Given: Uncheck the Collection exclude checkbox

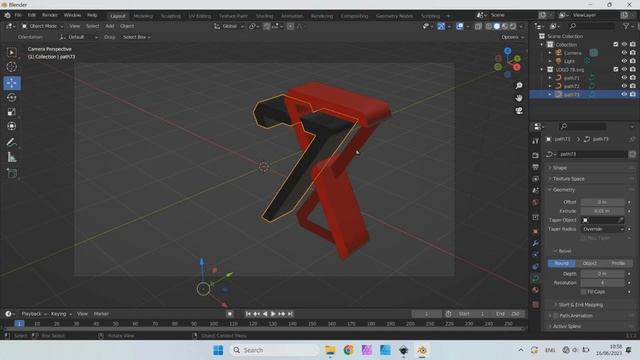Looking at the screenshot, I should 616,44.
